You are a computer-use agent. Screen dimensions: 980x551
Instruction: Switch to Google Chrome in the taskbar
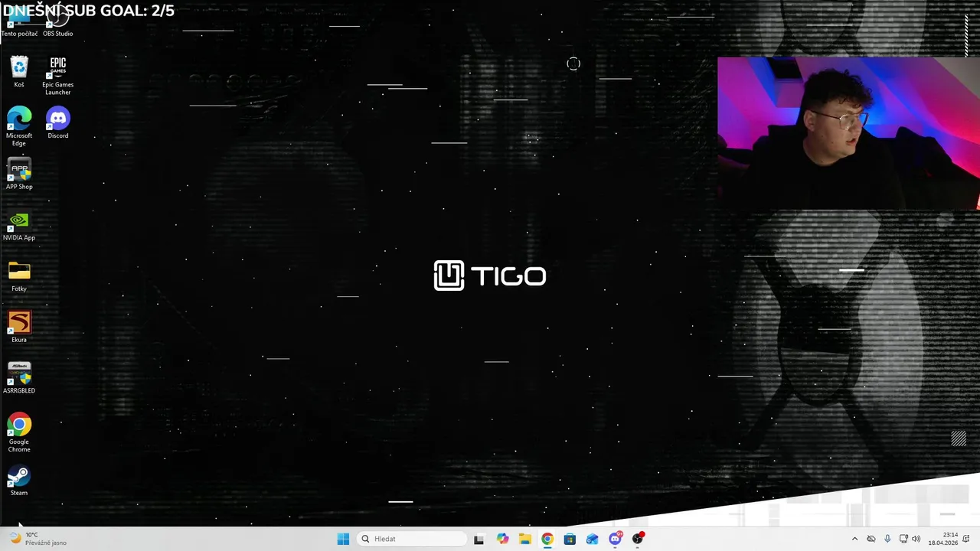click(547, 539)
